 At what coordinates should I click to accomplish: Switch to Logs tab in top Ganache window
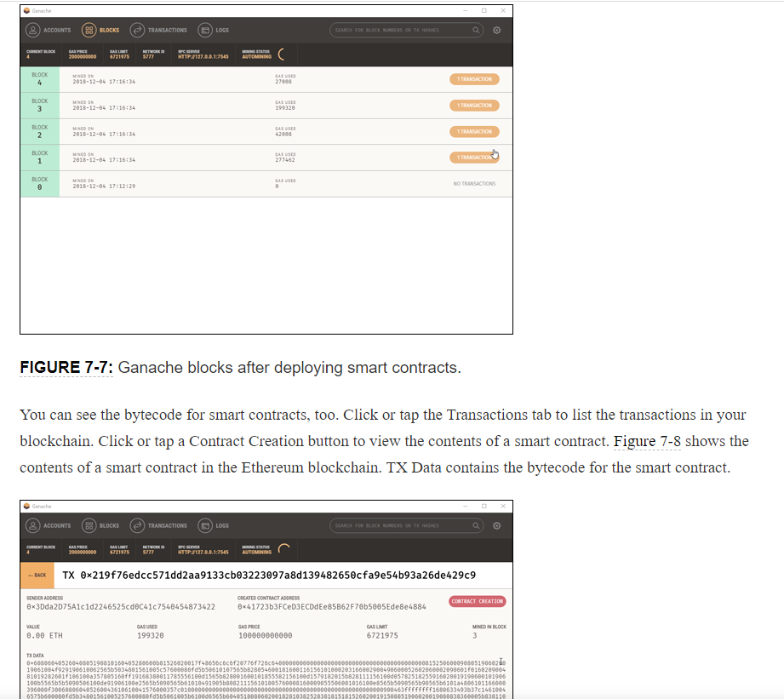(214, 31)
